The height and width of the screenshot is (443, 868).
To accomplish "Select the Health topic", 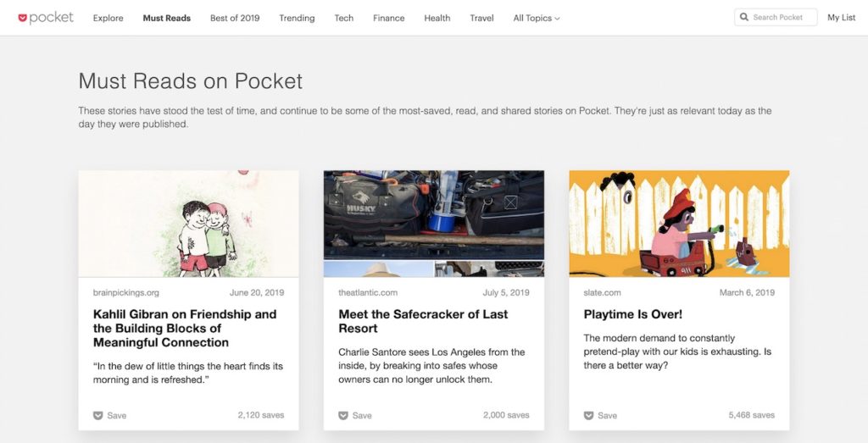I will coord(437,18).
